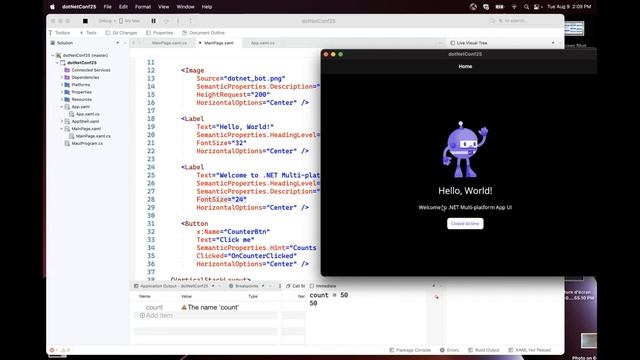Expand the Dependencies folder
Image resolution: width=640 pixels, height=360 pixels.
62,78
